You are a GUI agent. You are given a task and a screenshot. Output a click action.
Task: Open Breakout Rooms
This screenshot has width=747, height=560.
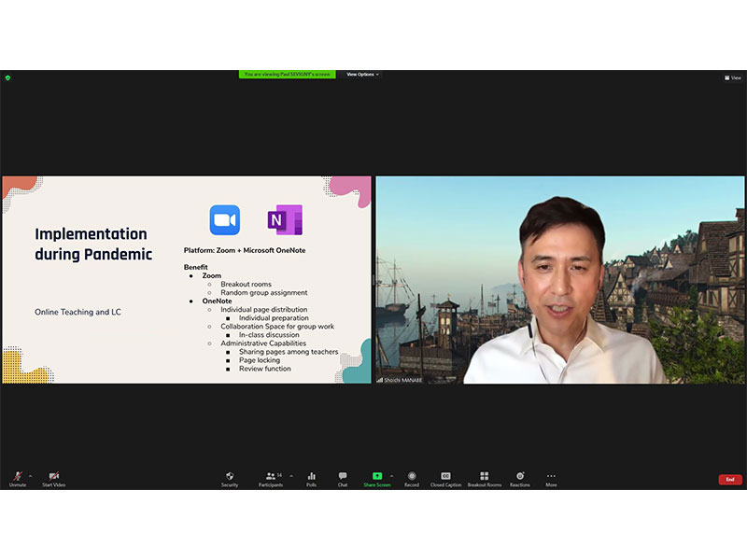click(484, 478)
